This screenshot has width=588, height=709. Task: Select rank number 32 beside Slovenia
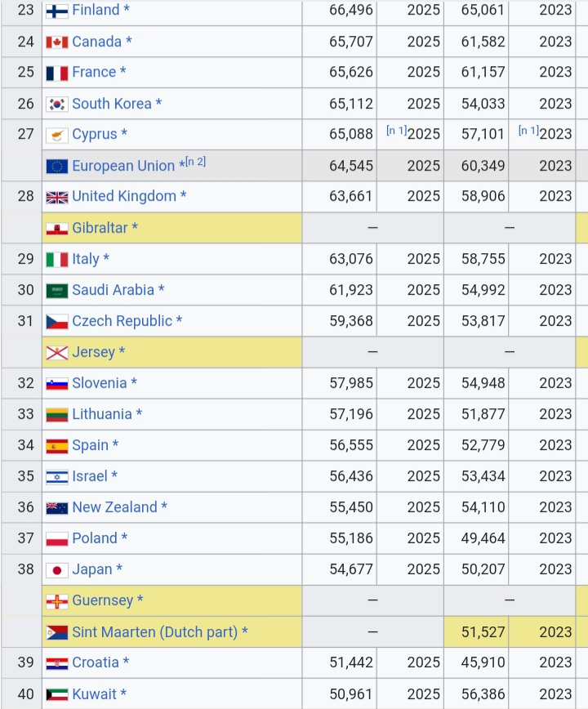pyautogui.click(x=26, y=383)
